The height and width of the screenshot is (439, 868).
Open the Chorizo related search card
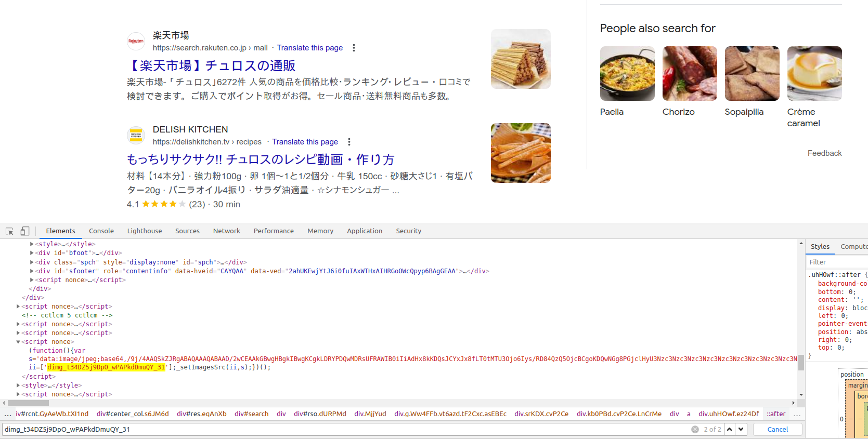tap(690, 82)
